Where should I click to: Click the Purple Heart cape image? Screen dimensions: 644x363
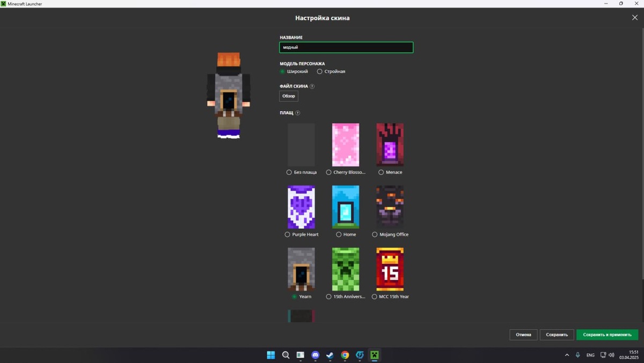(301, 207)
